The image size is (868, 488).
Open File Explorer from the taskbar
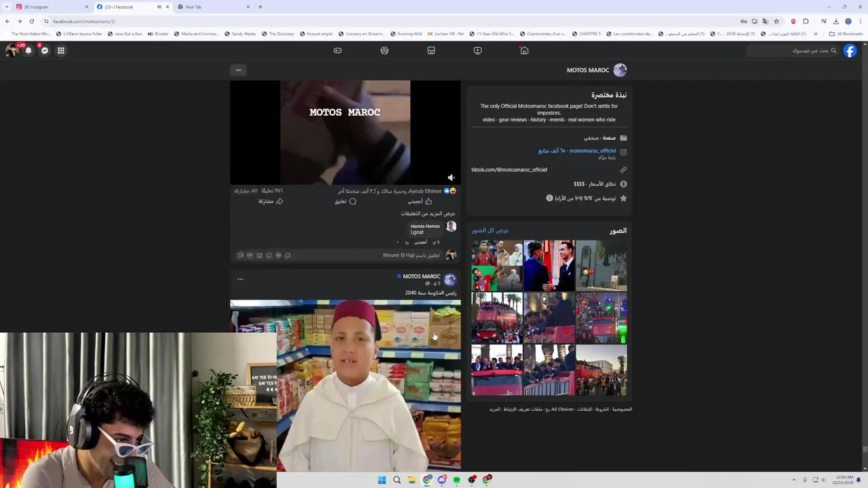coord(412,480)
